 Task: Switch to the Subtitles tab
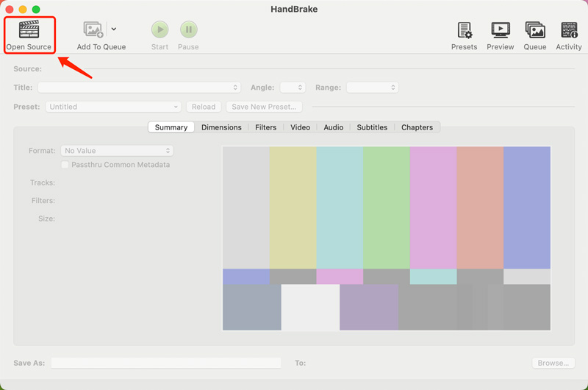372,127
